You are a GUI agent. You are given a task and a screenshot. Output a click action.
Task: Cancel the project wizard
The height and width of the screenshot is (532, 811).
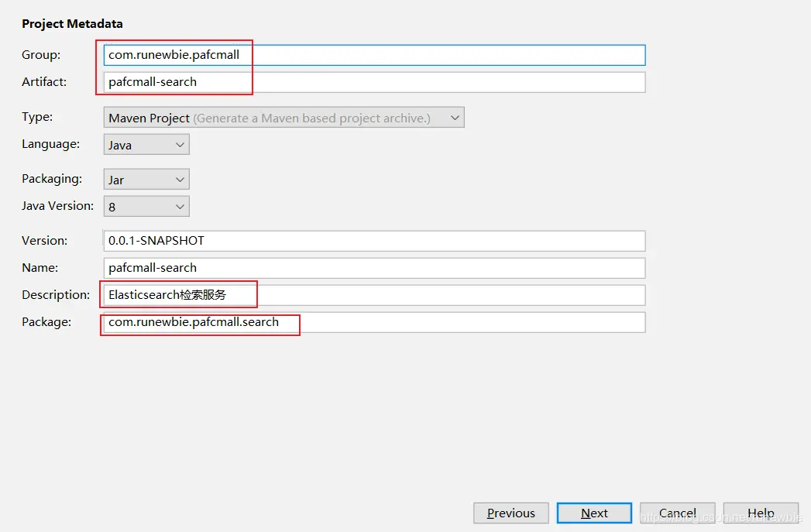pos(678,513)
